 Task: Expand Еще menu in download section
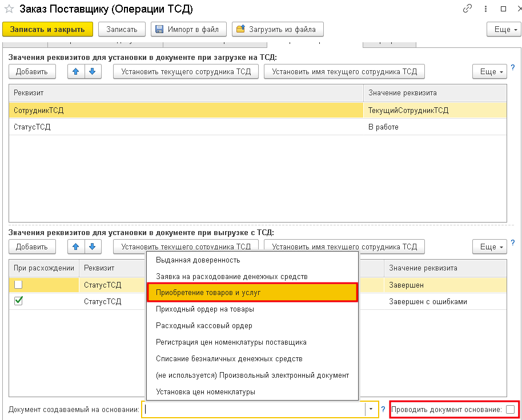click(489, 247)
